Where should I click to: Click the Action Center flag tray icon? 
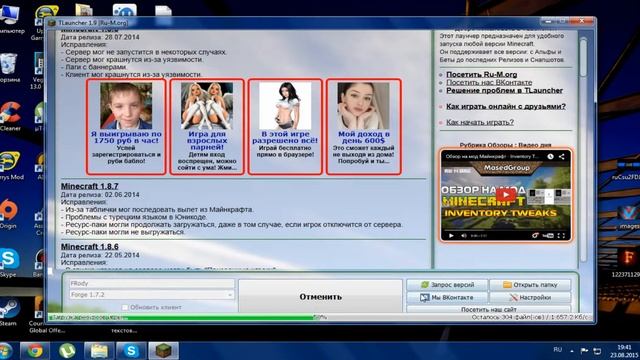pos(584,351)
